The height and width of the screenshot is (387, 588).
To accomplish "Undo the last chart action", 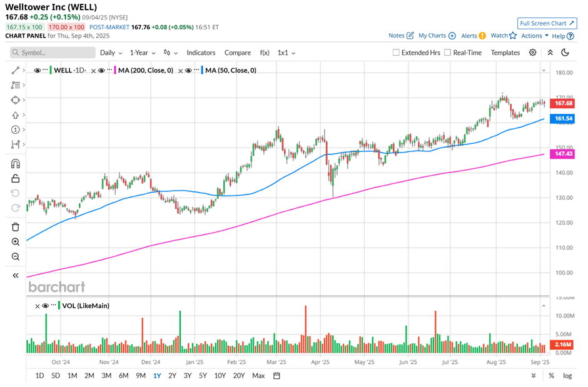I will tap(16, 193).
